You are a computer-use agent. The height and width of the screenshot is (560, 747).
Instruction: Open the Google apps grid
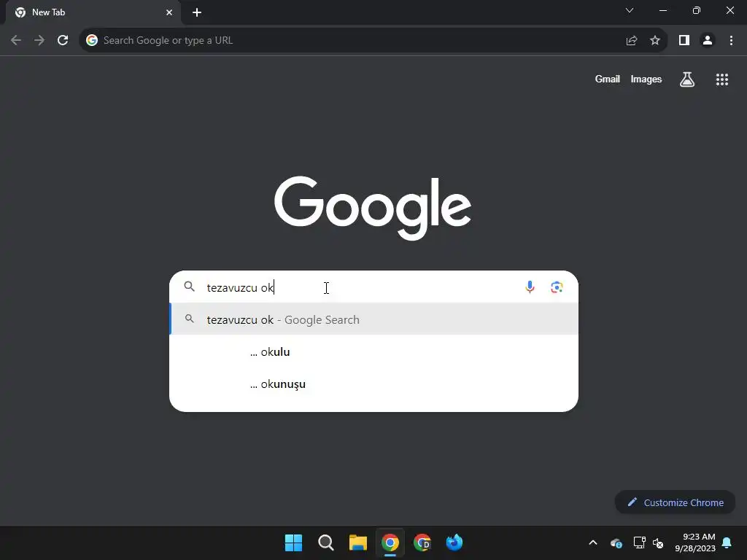(x=721, y=79)
